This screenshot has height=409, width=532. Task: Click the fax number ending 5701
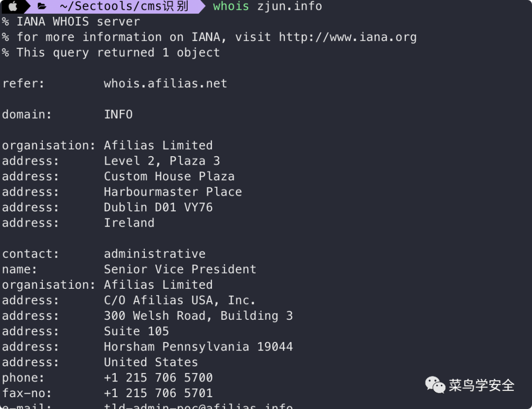click(158, 393)
